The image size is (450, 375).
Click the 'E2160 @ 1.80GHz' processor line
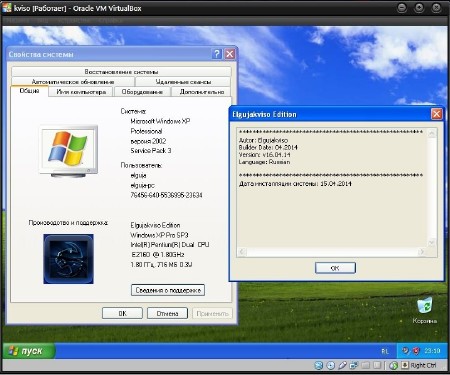click(x=158, y=255)
